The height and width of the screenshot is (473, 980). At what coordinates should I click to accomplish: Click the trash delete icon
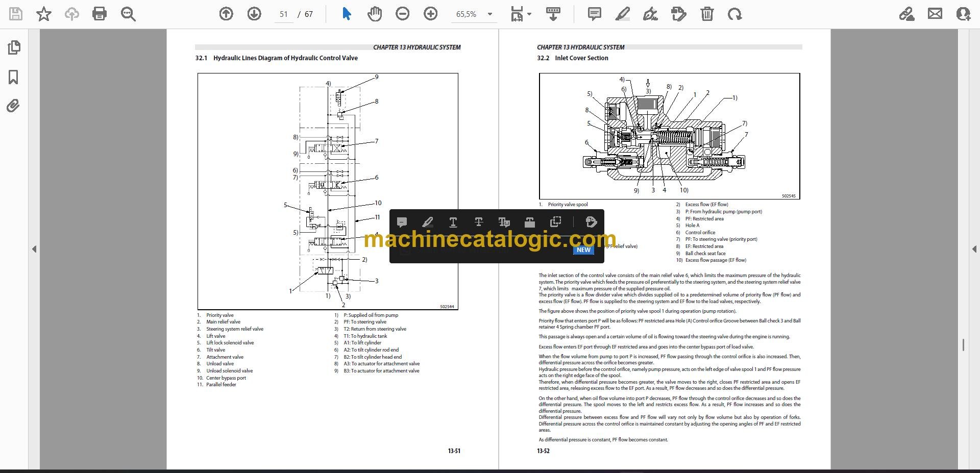pos(707,14)
